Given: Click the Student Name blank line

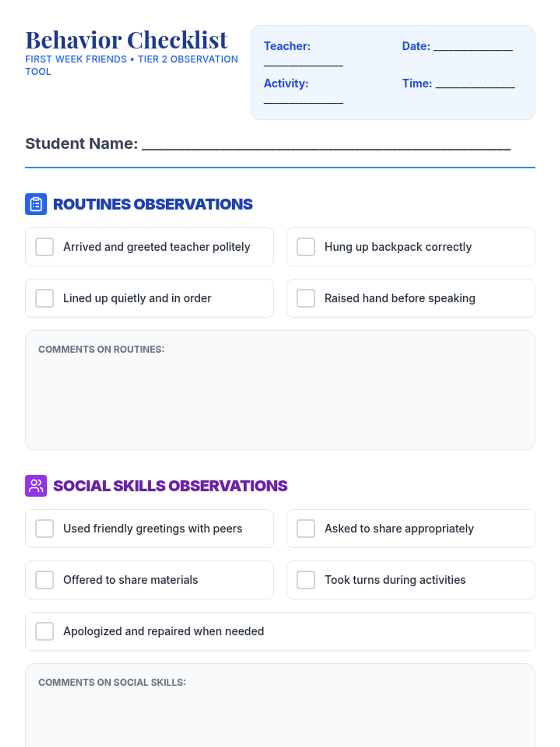Looking at the screenshot, I should click(x=326, y=145).
